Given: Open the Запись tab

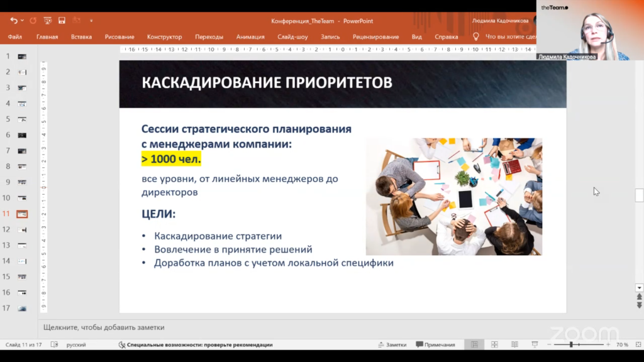Looking at the screenshot, I should pyautogui.click(x=330, y=37).
